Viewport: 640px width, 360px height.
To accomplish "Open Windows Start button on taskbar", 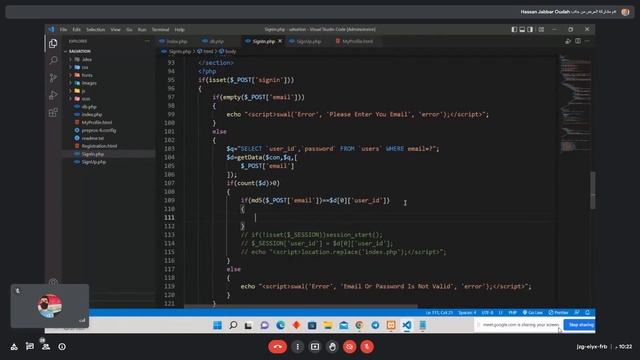I will coord(217,325).
